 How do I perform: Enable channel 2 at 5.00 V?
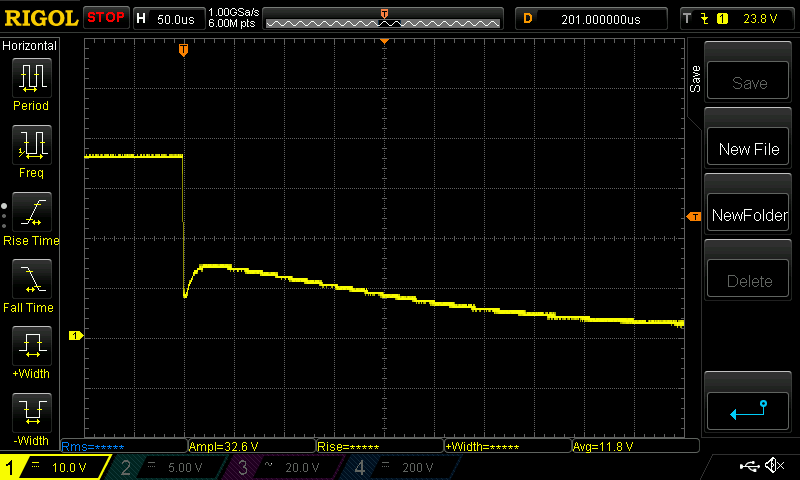(163, 467)
